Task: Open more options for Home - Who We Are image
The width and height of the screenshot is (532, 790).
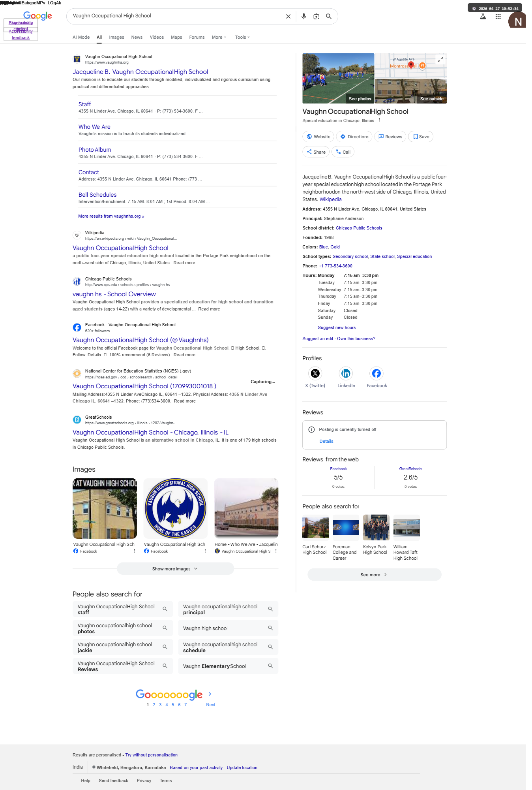Action: point(276,551)
